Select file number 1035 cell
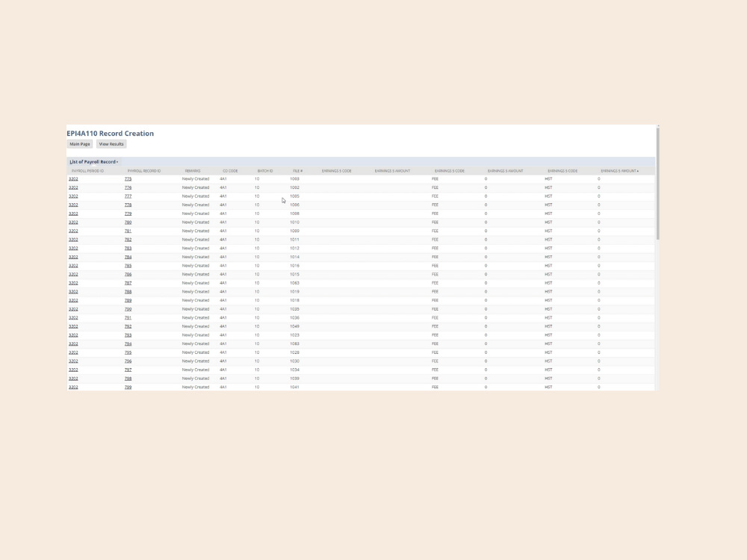The height and width of the screenshot is (560, 747). (294, 309)
